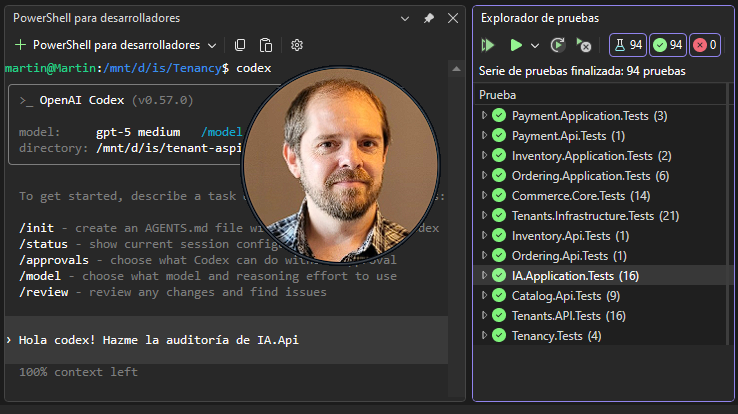Open terminal settings gear icon
738x414 pixels.
pyautogui.click(x=297, y=45)
